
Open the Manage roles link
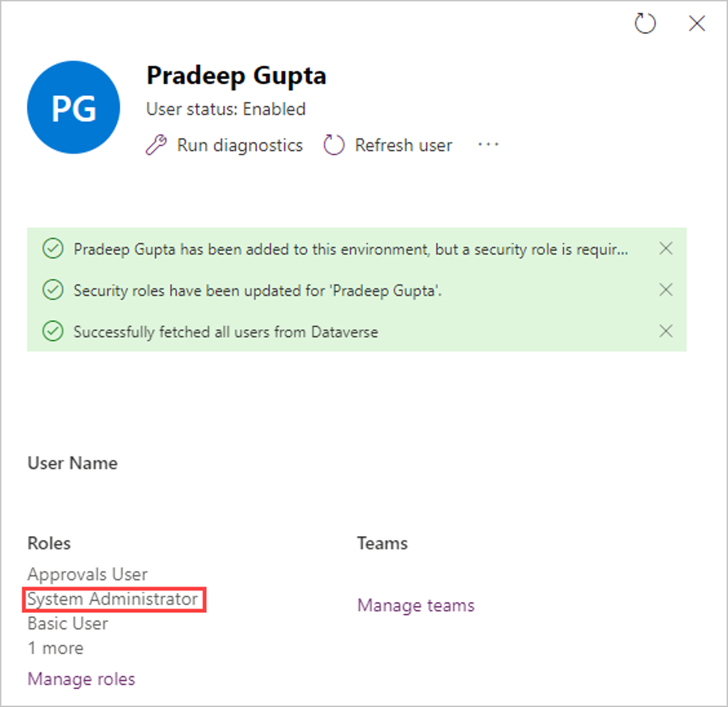click(82, 679)
